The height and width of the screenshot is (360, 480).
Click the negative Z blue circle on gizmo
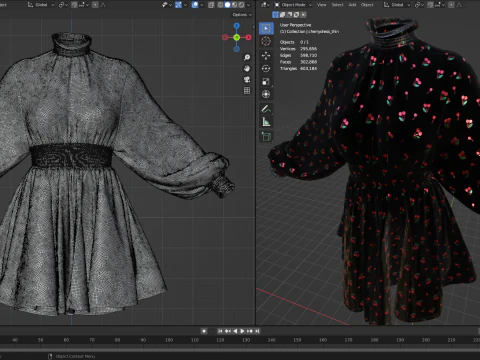coord(237,49)
